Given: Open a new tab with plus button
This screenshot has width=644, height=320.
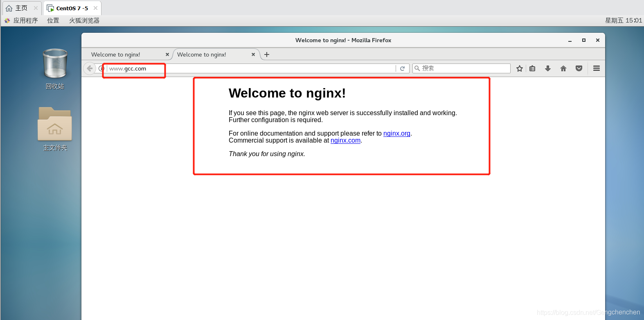Looking at the screenshot, I should click(267, 54).
